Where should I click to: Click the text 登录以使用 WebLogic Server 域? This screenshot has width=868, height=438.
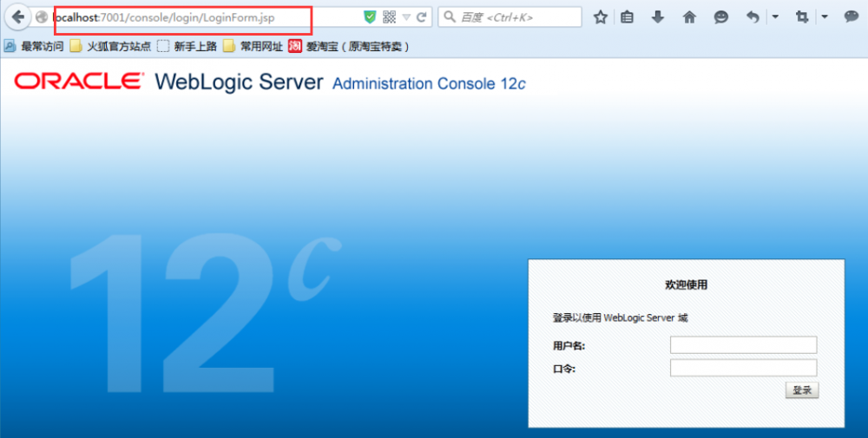pos(621,318)
